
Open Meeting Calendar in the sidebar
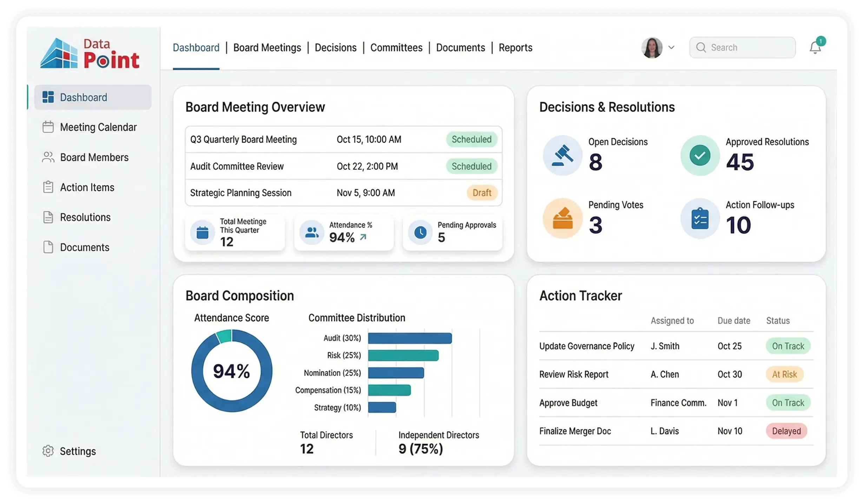click(98, 127)
